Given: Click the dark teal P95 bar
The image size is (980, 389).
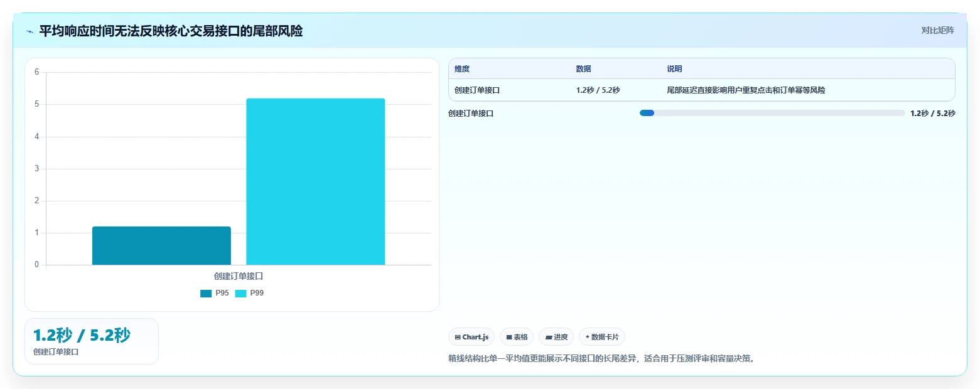Looking at the screenshot, I should 161,245.
